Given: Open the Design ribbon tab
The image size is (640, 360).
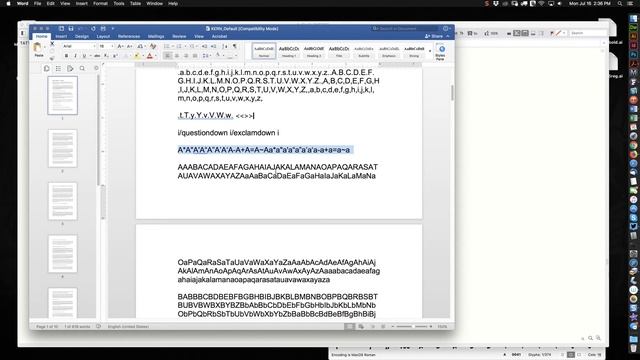Looking at the screenshot, I should tap(82, 36).
